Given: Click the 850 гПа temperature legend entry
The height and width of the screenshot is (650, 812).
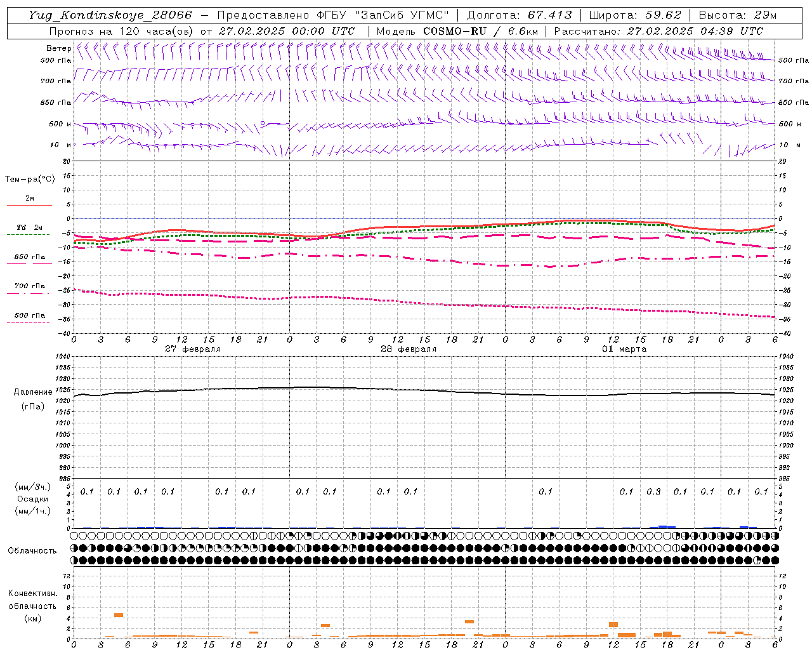Looking at the screenshot, I should pyautogui.click(x=30, y=257).
